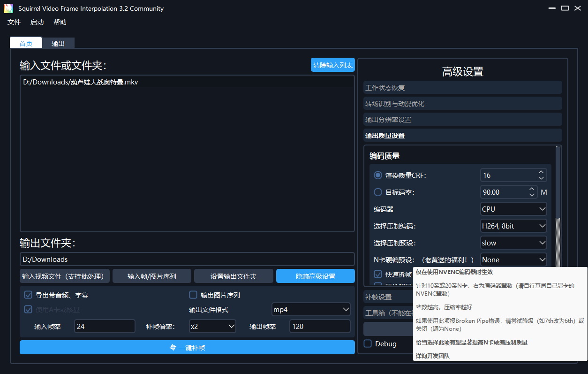Image resolution: width=588 pixels, height=374 pixels.
Task: Enable the Debug checkbox
Action: click(368, 344)
